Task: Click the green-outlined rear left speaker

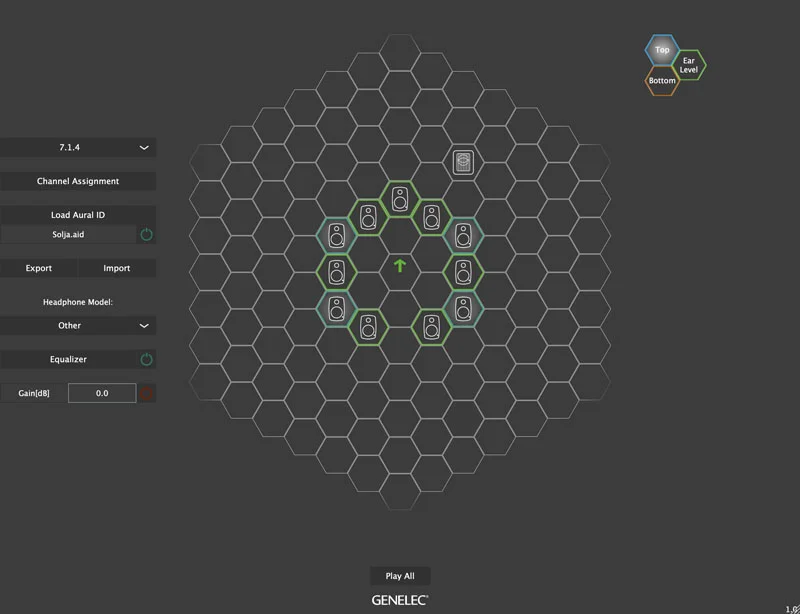Action: 368,327
